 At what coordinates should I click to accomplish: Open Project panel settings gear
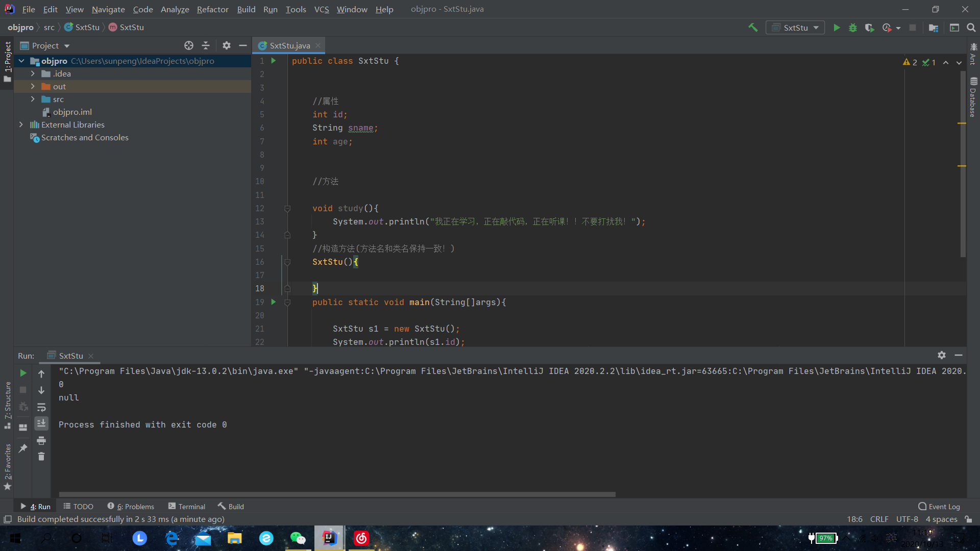pyautogui.click(x=227, y=45)
